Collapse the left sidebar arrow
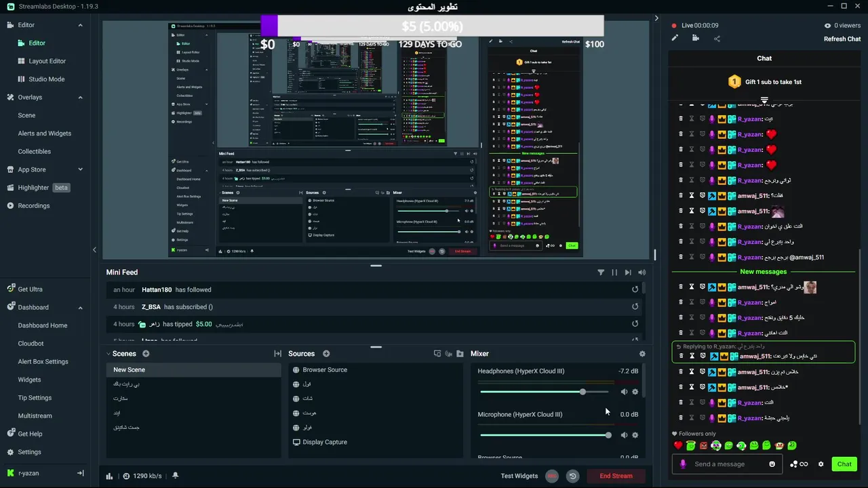 tap(94, 249)
